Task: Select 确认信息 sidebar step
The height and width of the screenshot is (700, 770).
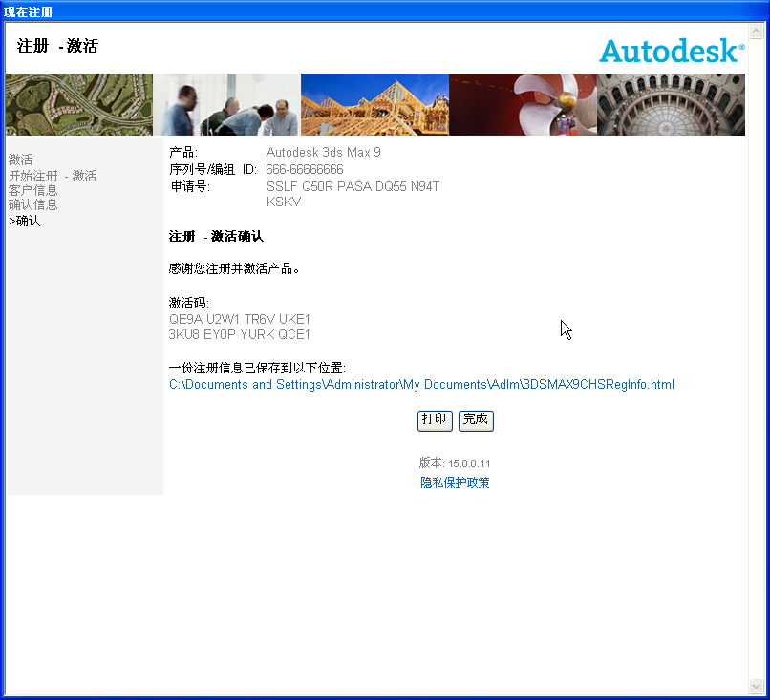Action: [32, 204]
